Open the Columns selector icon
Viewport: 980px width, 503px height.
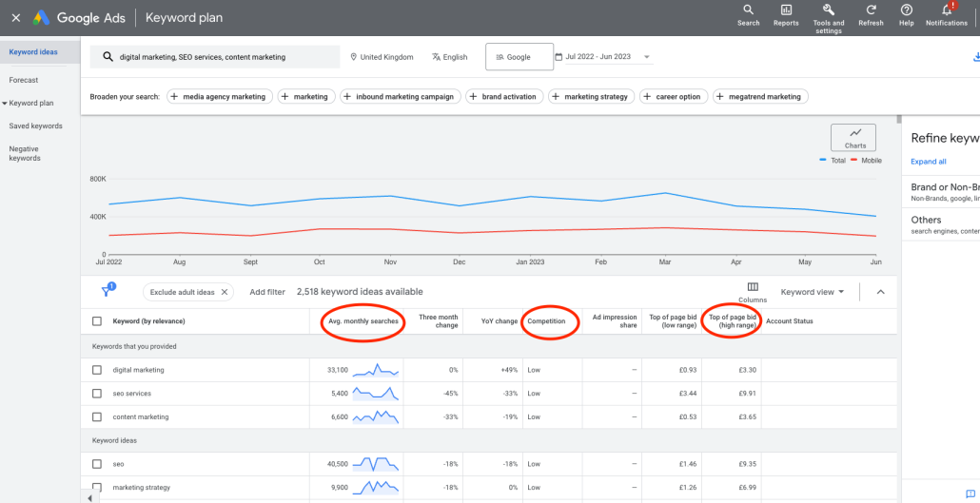(753, 287)
